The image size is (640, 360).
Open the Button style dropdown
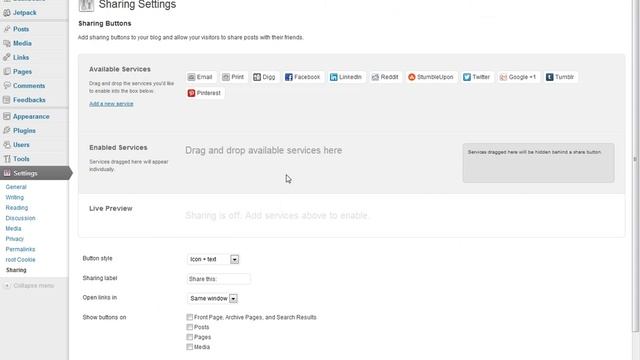(213, 259)
